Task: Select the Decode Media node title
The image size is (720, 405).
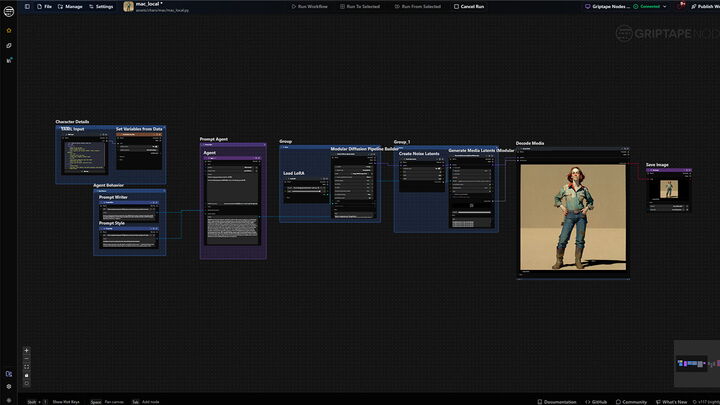Action: [x=529, y=143]
